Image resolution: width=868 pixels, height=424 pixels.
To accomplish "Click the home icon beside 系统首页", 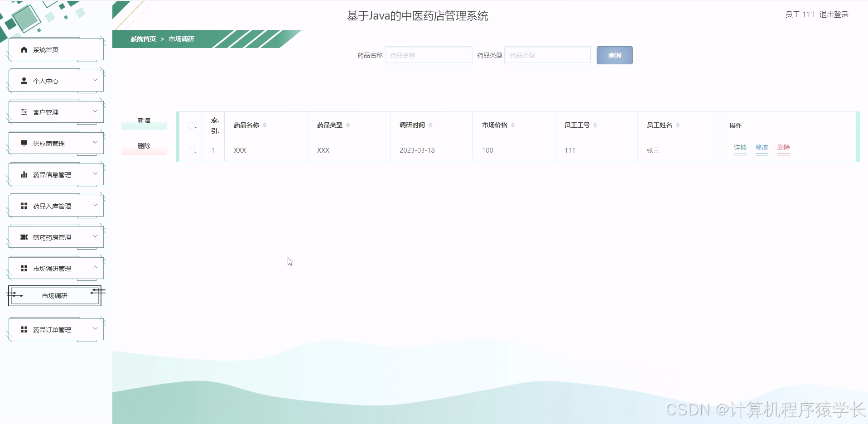I will pos(24,49).
